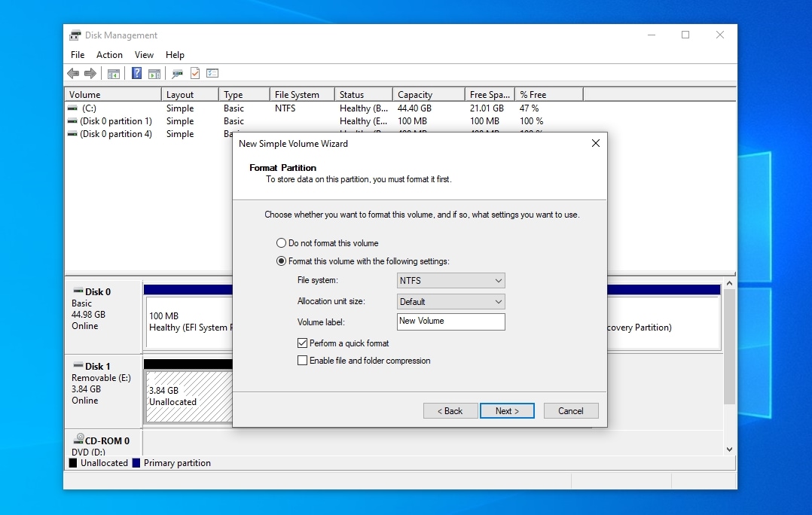
Task: Click the '21.01 GB' free space cell
Action: tap(487, 108)
